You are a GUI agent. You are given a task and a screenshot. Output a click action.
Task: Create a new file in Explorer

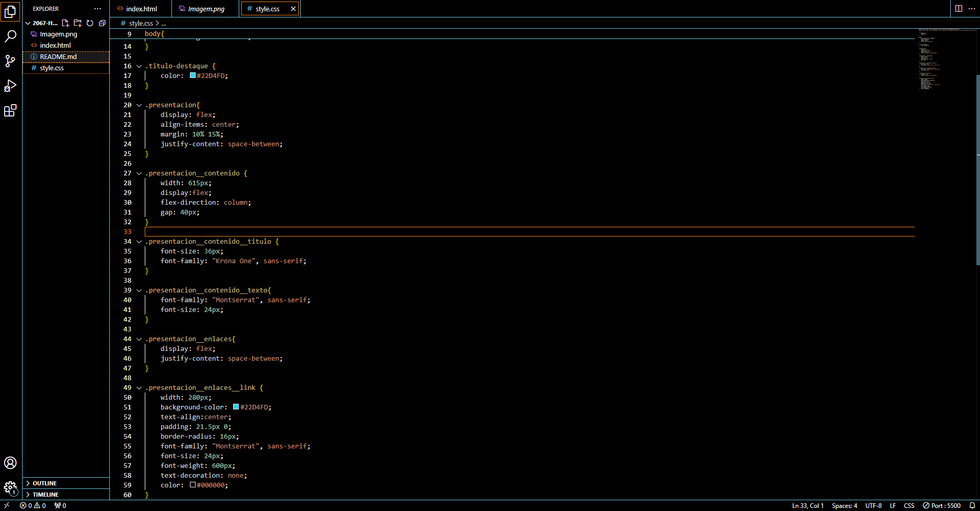(65, 23)
